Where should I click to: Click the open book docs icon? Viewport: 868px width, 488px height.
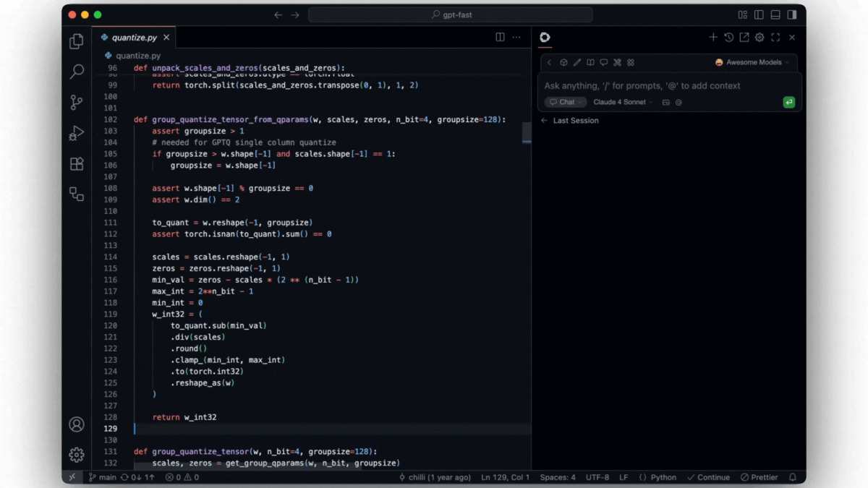(590, 62)
